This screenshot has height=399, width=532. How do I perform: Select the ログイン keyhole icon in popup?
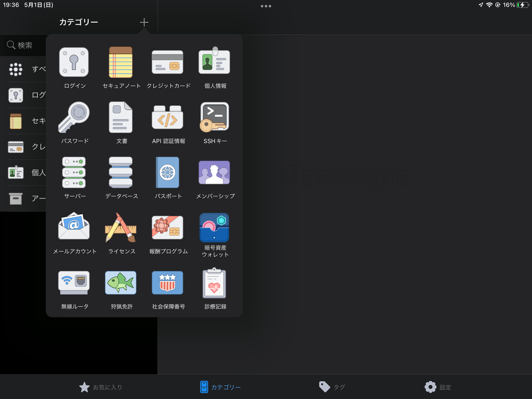[74, 62]
